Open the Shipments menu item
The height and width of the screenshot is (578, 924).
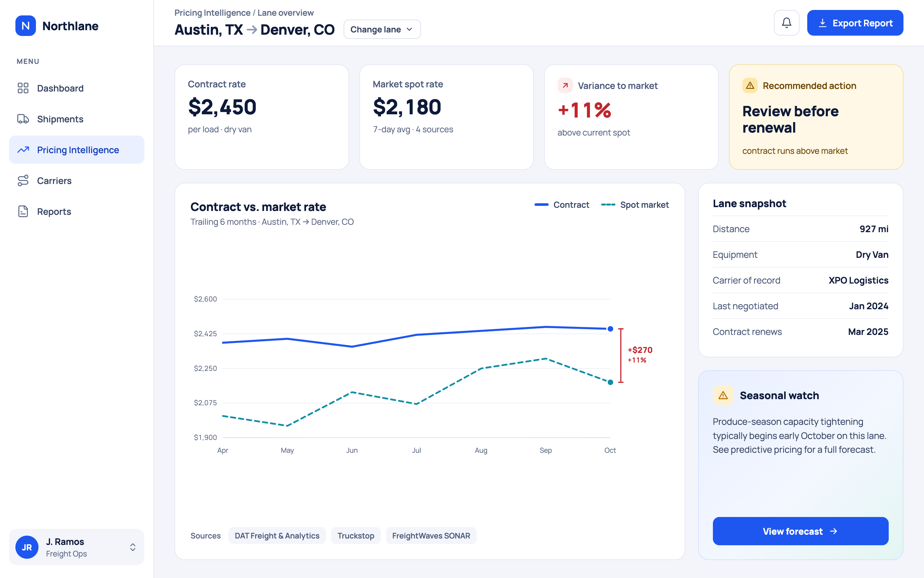click(77, 119)
